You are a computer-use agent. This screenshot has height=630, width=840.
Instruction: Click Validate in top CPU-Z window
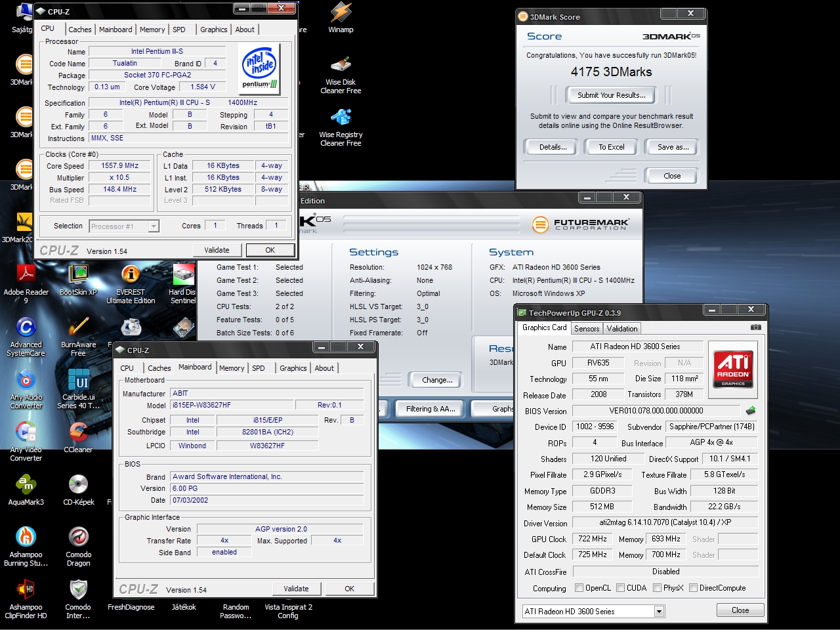[x=217, y=250]
